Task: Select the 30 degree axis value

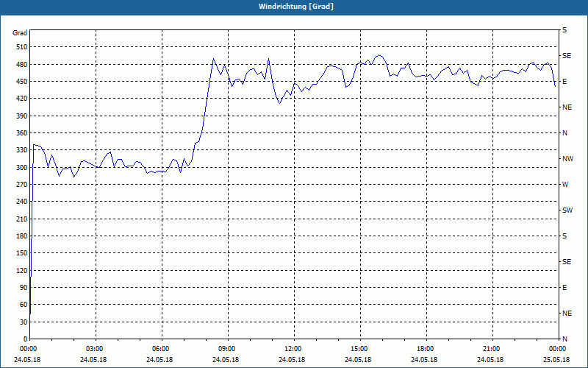Action: coord(24,322)
